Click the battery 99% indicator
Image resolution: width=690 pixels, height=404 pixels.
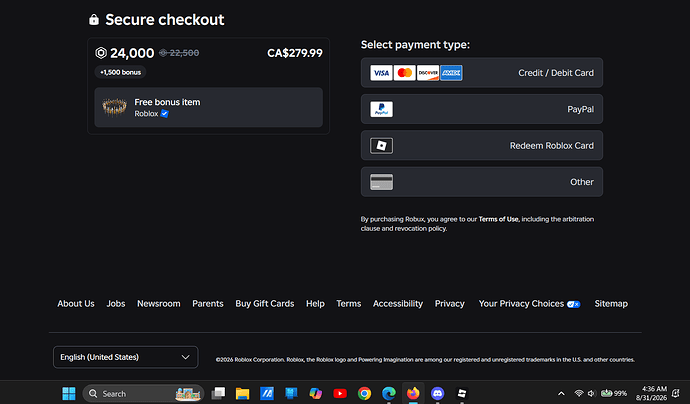[x=613, y=393]
